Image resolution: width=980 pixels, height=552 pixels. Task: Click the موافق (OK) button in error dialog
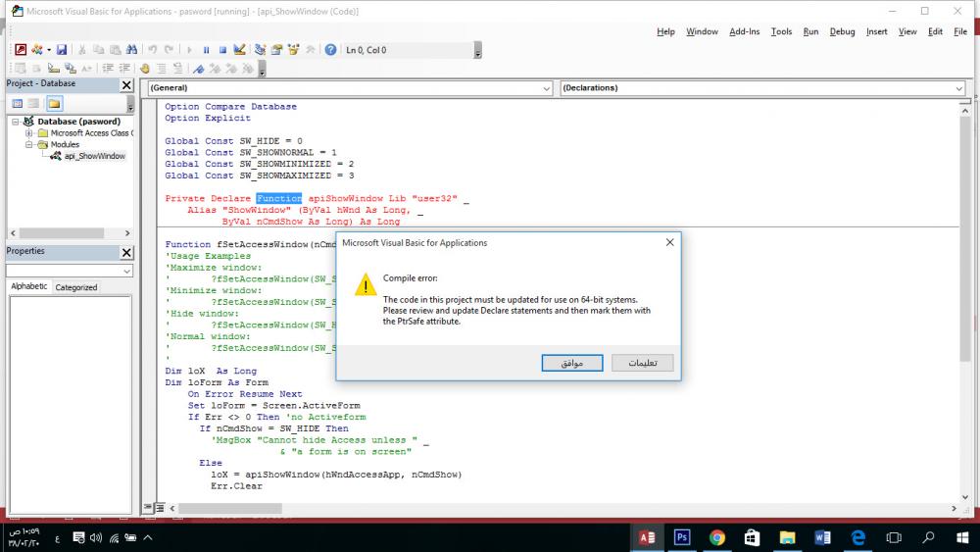(572, 363)
